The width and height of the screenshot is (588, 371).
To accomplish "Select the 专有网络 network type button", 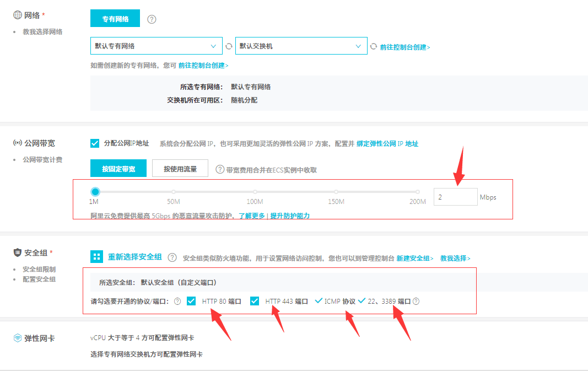I will coord(115,19).
